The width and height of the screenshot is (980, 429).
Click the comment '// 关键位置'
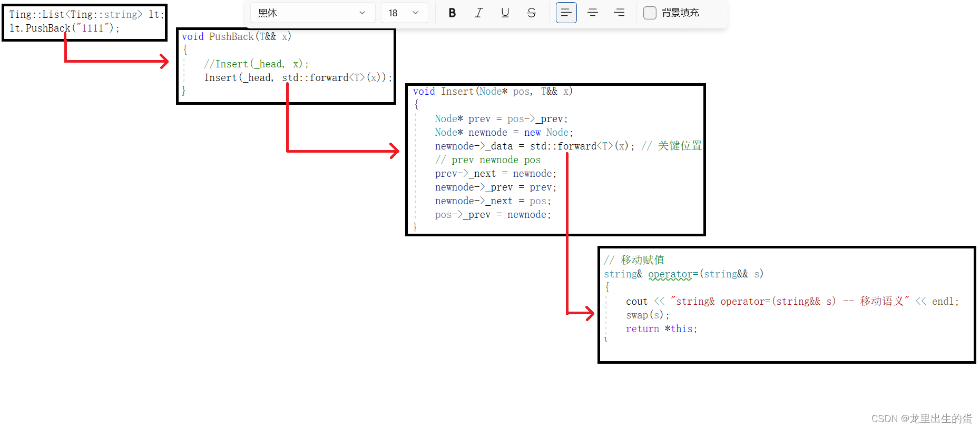671,146
